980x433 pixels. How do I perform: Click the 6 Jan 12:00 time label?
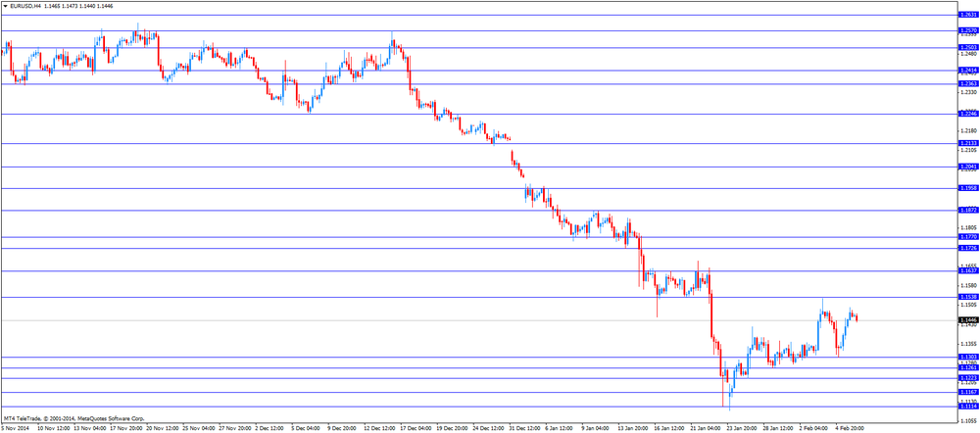click(x=560, y=429)
